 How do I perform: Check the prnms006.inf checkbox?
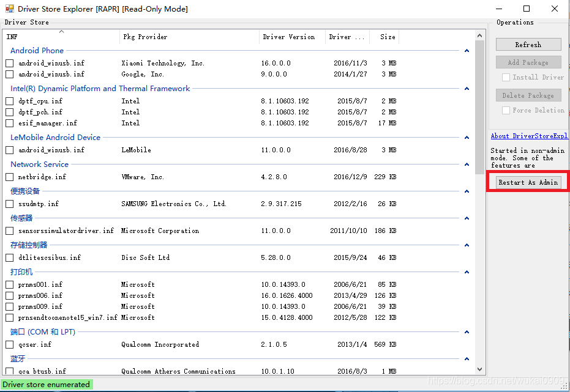click(10, 295)
